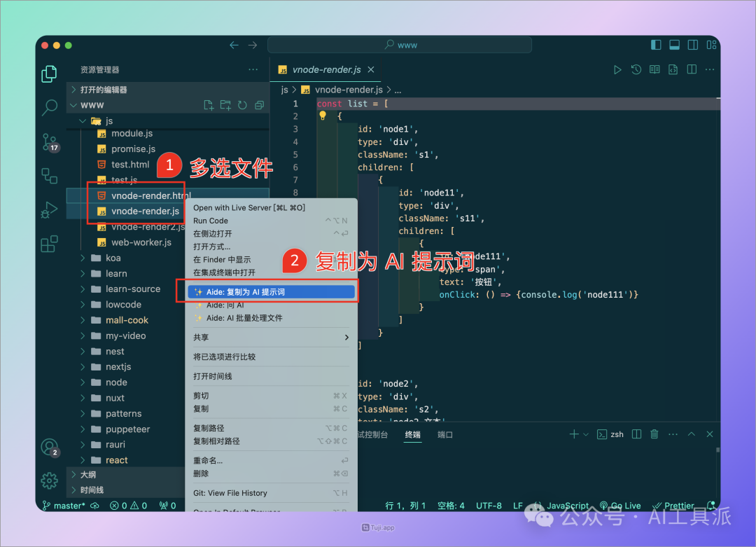Close the terminal panel
Viewport: 756px width, 547px height.
point(710,435)
